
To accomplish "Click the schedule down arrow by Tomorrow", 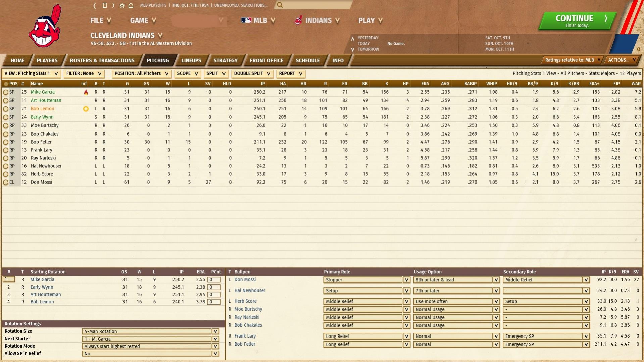I will click(352, 49).
